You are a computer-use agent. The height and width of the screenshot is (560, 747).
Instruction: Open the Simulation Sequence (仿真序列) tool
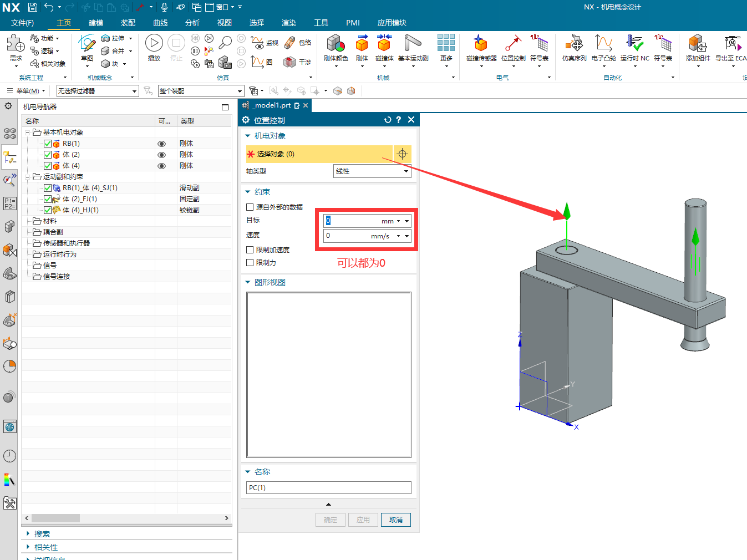tap(574, 48)
